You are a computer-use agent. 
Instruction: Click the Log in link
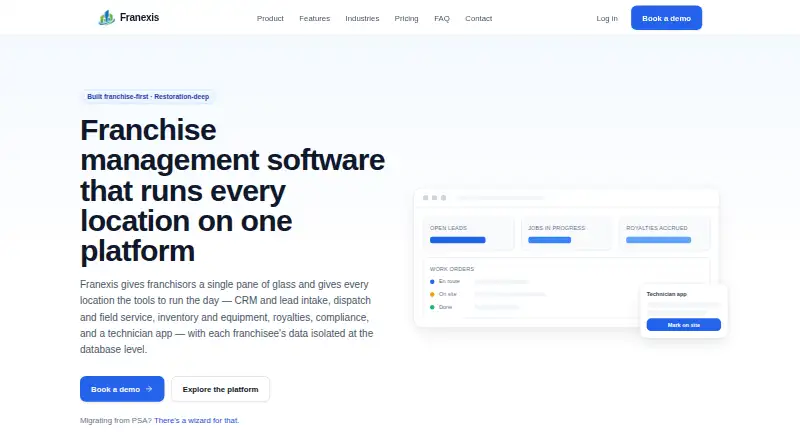[607, 18]
